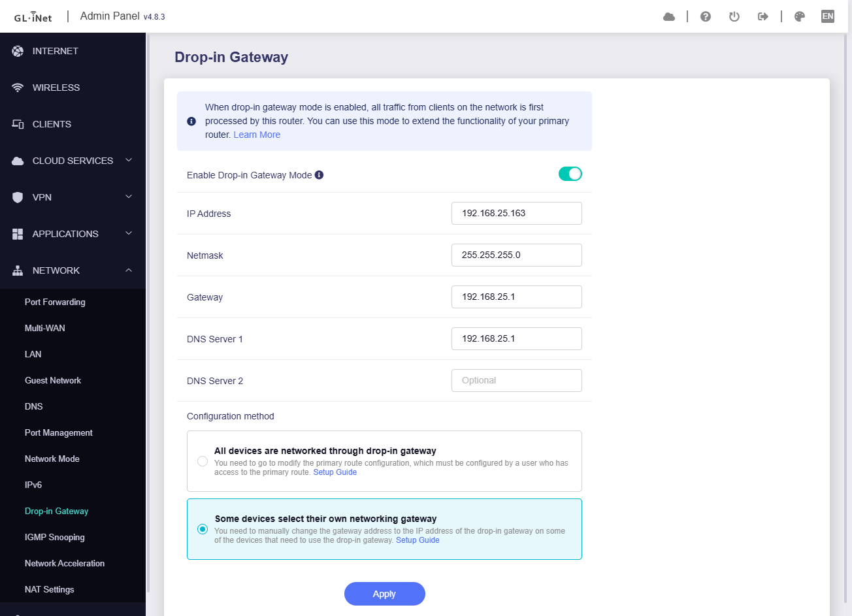852x616 pixels.
Task: Select All devices networked through drop-in gateway
Action: coord(203,461)
